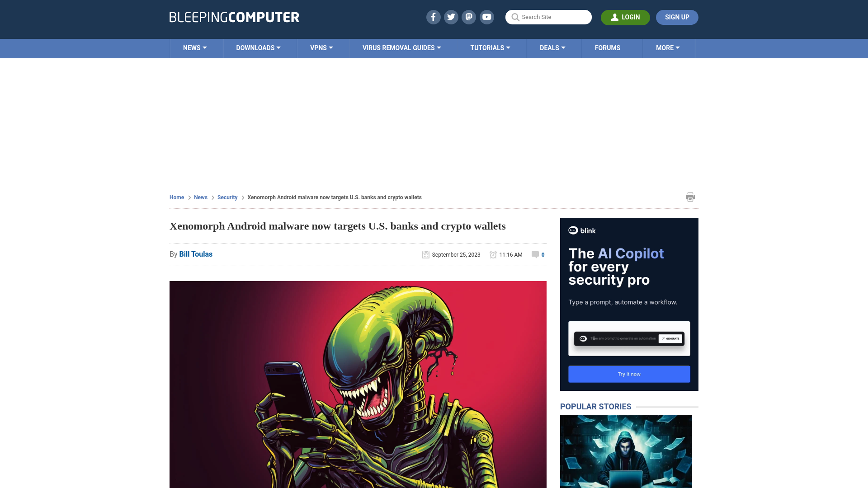Select the DEALS menu item

[x=552, y=47]
